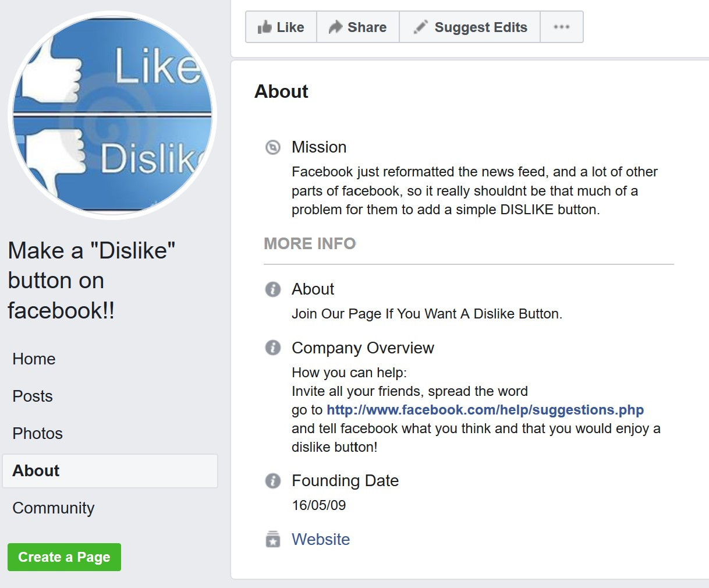This screenshot has width=709, height=588.
Task: Click the MORE INFO heading
Action: [x=310, y=243]
